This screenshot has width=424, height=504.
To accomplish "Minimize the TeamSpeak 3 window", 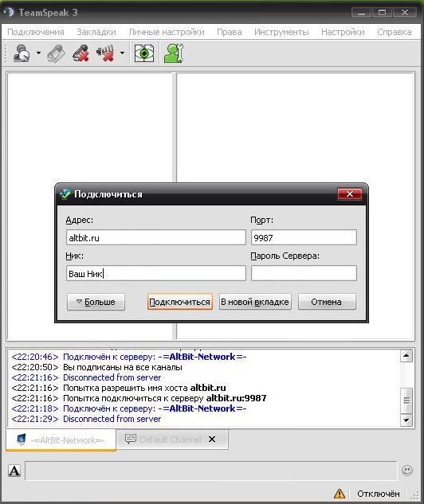I will [361, 13].
